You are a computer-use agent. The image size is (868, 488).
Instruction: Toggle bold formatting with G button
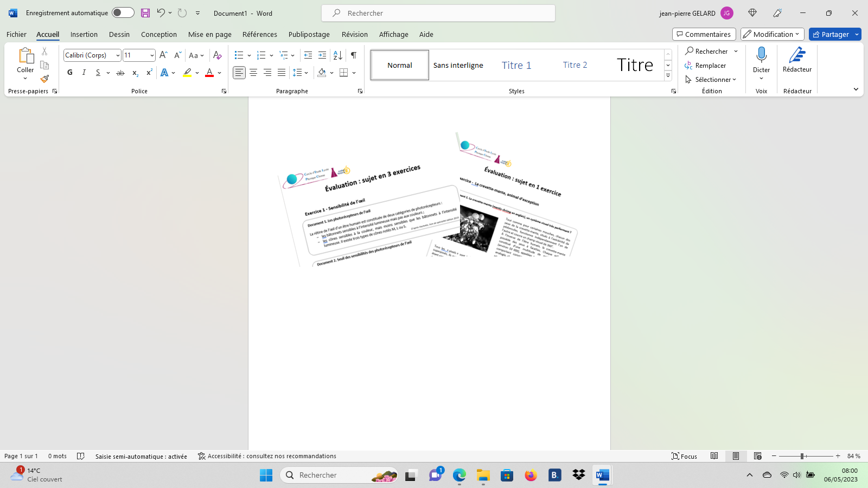click(x=70, y=73)
